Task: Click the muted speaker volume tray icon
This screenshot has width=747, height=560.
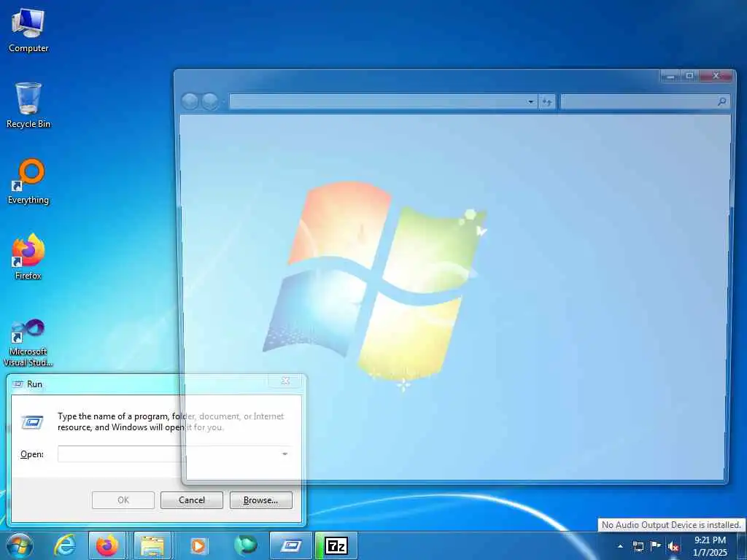Action: (673, 546)
